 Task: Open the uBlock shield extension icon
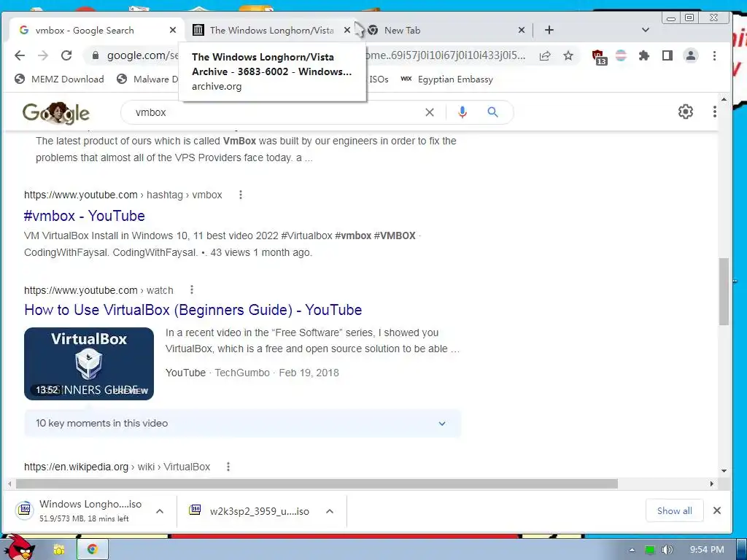[599, 57]
